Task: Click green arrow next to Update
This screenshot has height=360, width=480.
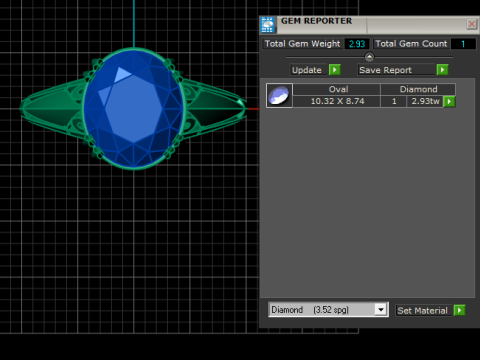Action: pyautogui.click(x=335, y=70)
